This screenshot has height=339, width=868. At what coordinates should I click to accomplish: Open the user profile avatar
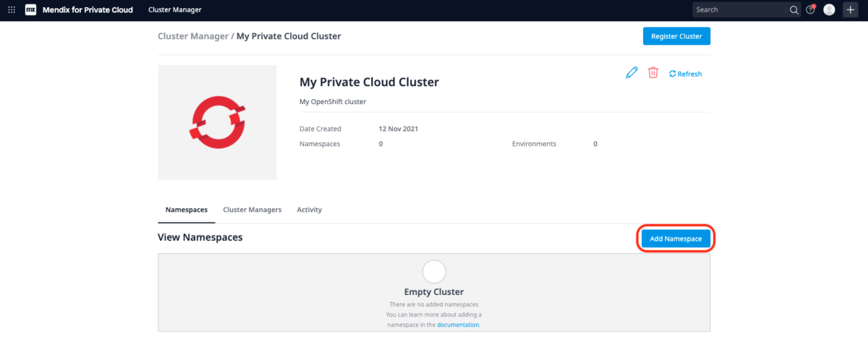(x=829, y=10)
